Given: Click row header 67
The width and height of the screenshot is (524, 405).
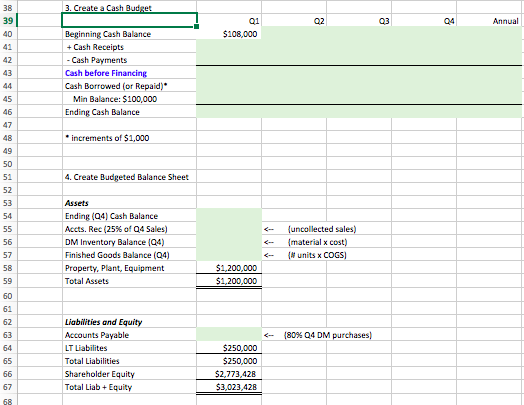Looking at the screenshot, I should coord(8,387).
